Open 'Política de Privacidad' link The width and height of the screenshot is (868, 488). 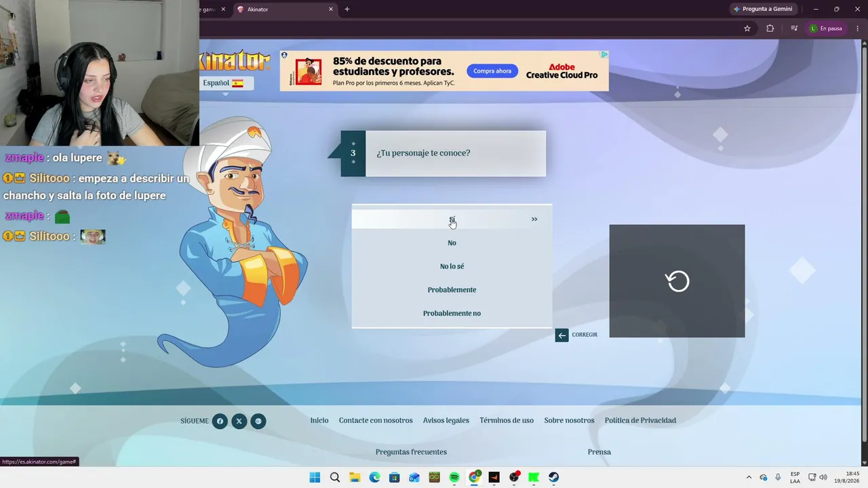pyautogui.click(x=640, y=420)
